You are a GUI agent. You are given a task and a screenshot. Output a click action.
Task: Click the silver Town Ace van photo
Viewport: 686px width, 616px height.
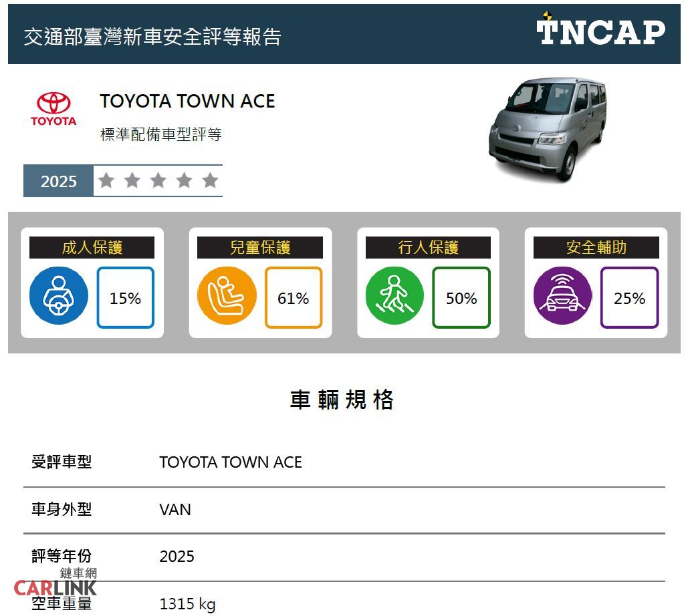pos(546,128)
